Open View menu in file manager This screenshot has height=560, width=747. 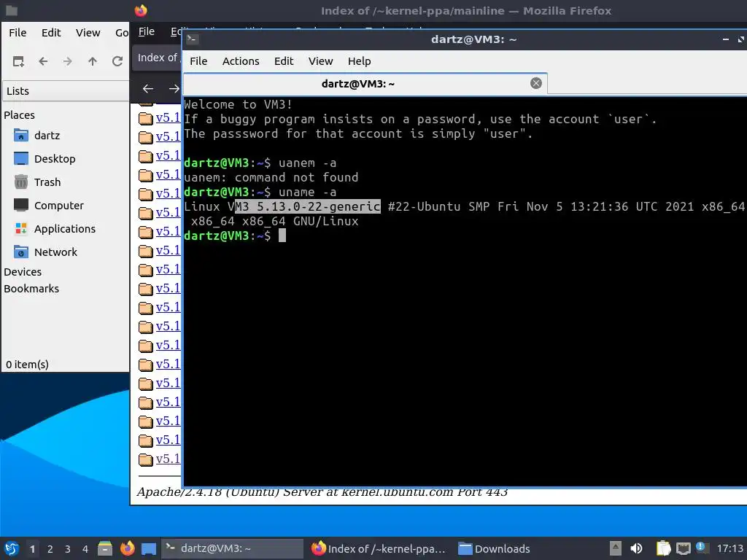point(88,33)
